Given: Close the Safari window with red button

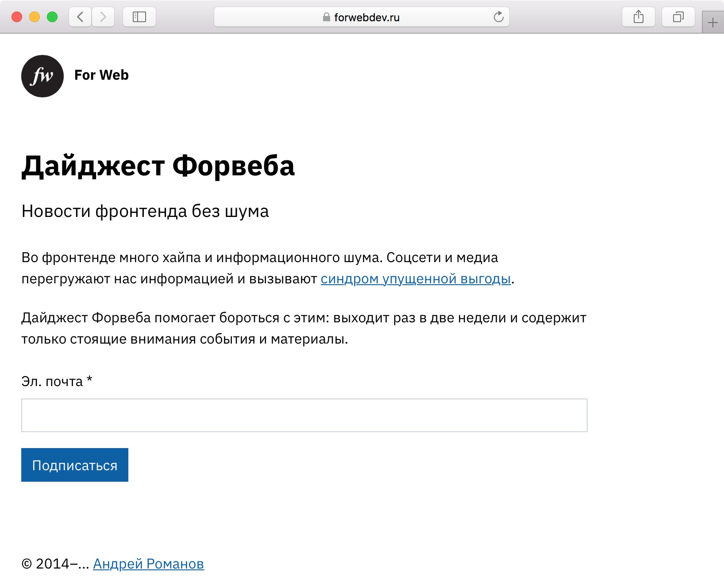Looking at the screenshot, I should coord(17,17).
